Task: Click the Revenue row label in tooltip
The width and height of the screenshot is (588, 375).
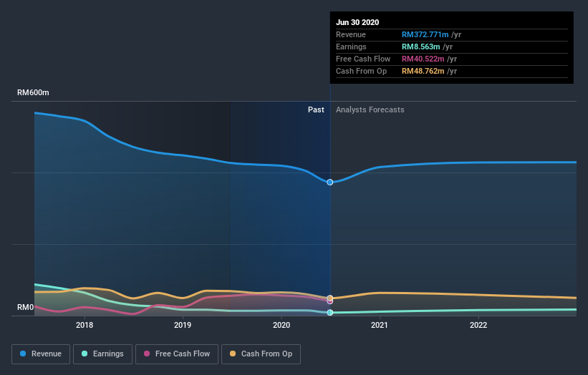Action: pyautogui.click(x=351, y=34)
